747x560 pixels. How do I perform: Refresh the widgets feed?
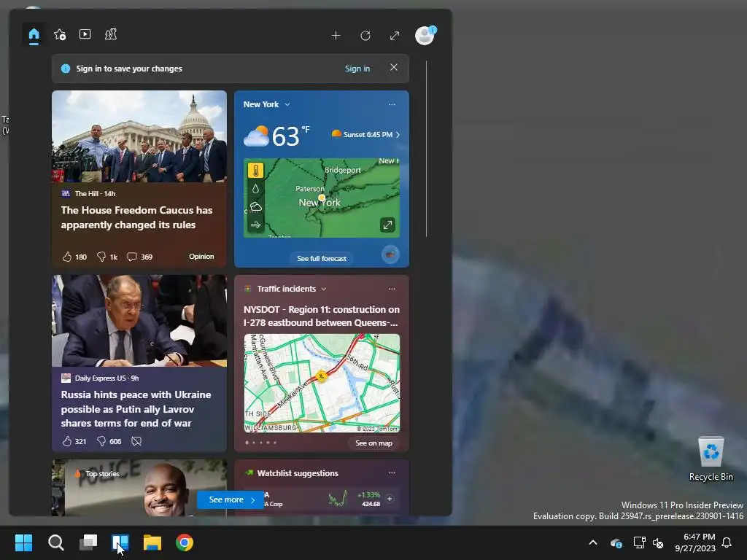point(365,35)
